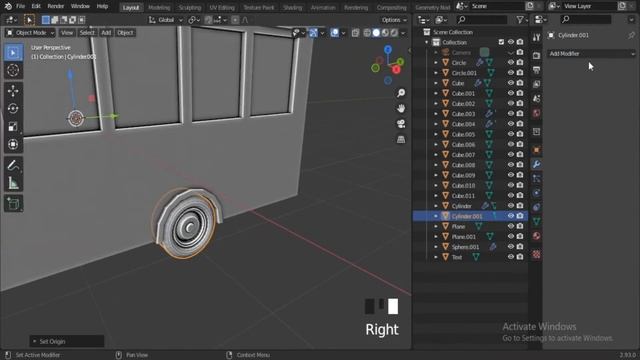Expand the Circle object tree row
The width and height of the screenshot is (640, 360).
(x=436, y=62)
